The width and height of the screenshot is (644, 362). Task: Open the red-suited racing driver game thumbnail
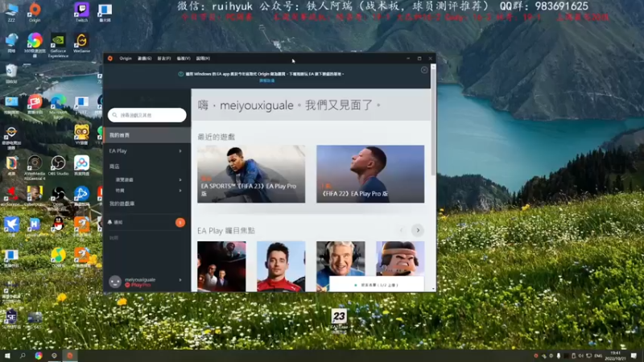281,266
